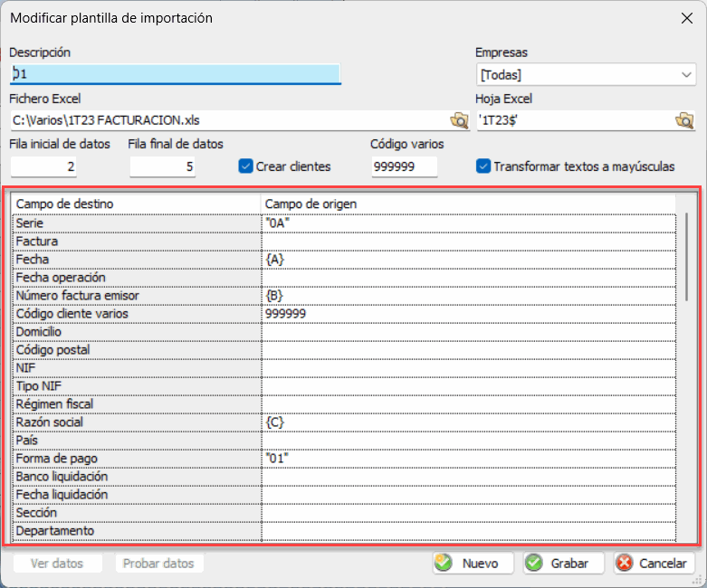Click the Campo de origen column header
Viewport: 707px width, 588px height.
pyautogui.click(x=469, y=204)
